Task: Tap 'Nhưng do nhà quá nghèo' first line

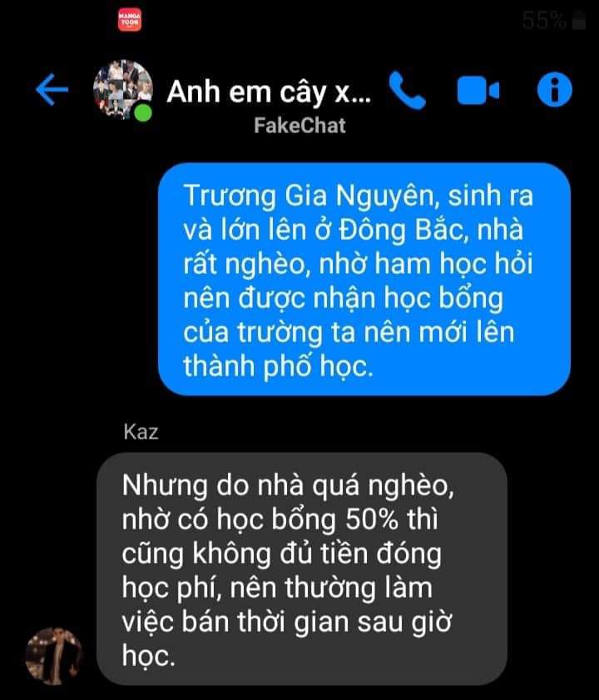Action: pos(288,486)
